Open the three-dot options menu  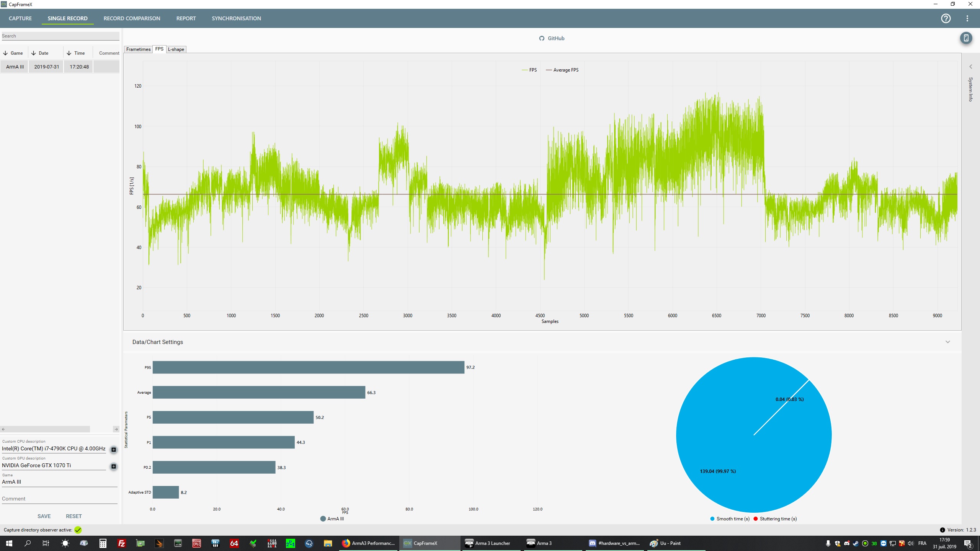pyautogui.click(x=967, y=18)
